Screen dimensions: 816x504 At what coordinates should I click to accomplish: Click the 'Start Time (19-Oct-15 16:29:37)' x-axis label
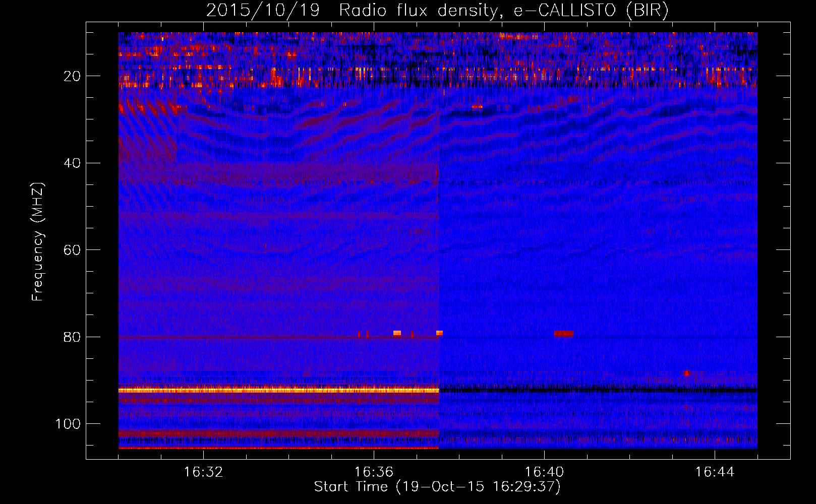point(437,487)
